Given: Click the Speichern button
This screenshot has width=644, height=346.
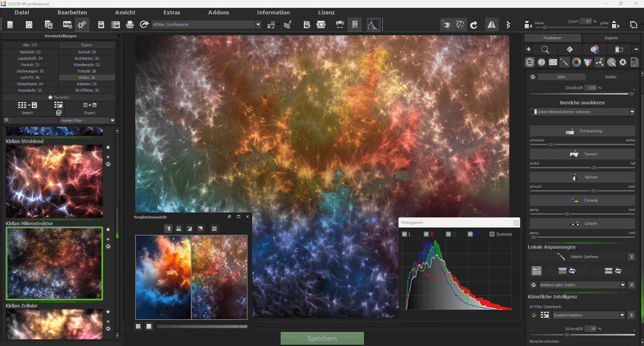Looking at the screenshot, I should coord(322,338).
